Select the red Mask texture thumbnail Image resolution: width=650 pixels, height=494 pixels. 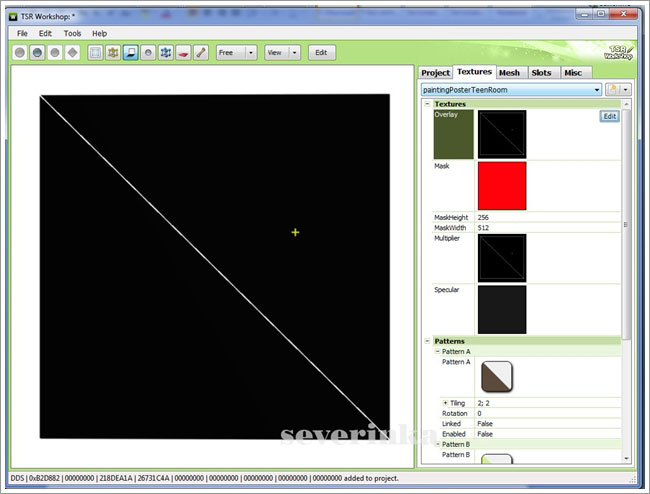pos(502,186)
